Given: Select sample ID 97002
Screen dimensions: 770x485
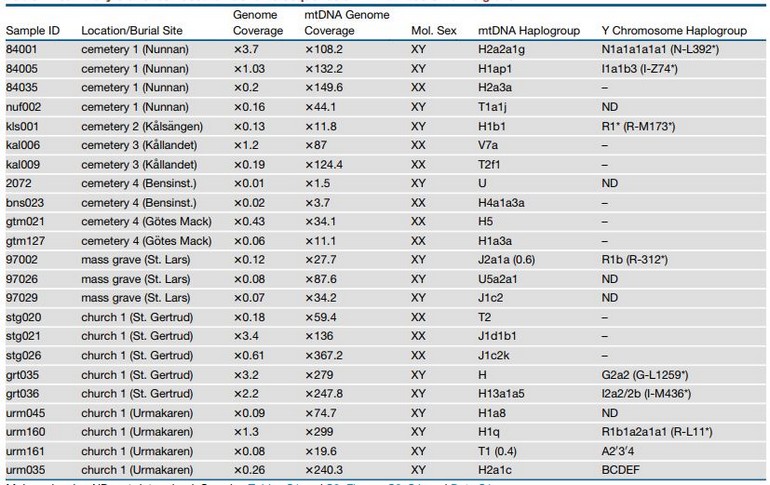Looking at the screenshot, I should coord(22,260).
